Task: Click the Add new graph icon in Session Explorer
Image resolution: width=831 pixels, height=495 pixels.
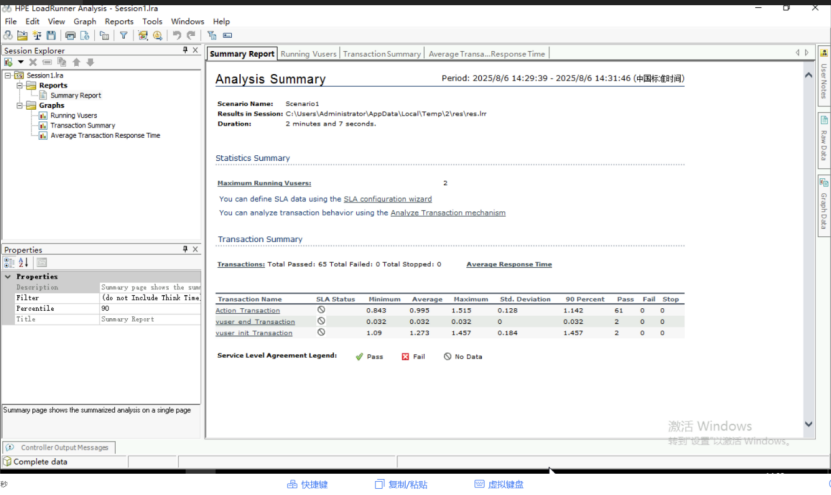Action: (8, 63)
